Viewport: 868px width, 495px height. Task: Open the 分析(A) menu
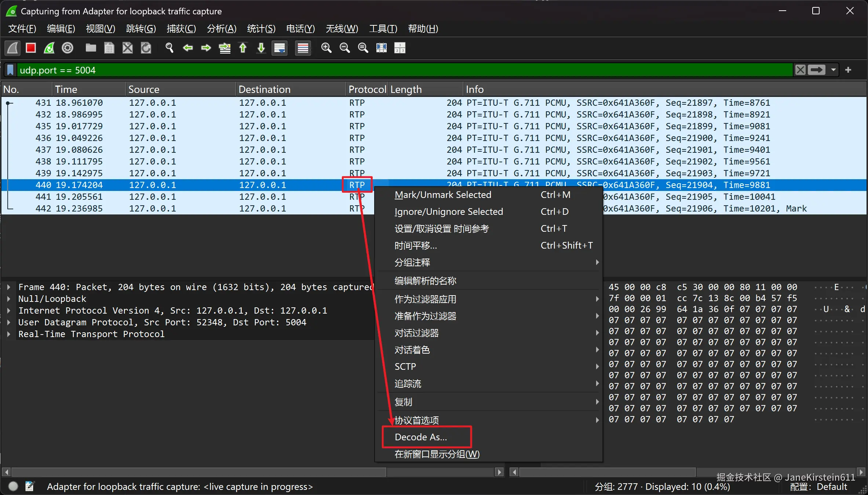222,29
